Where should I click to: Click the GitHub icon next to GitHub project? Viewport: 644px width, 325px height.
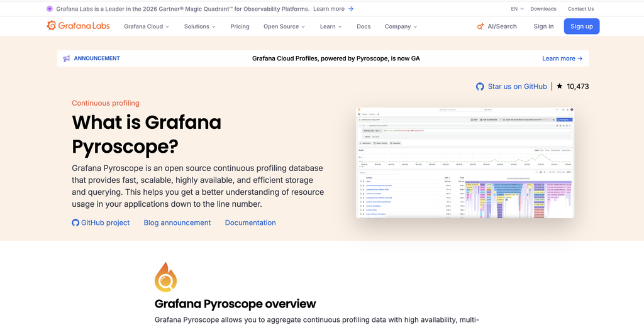[x=75, y=223]
